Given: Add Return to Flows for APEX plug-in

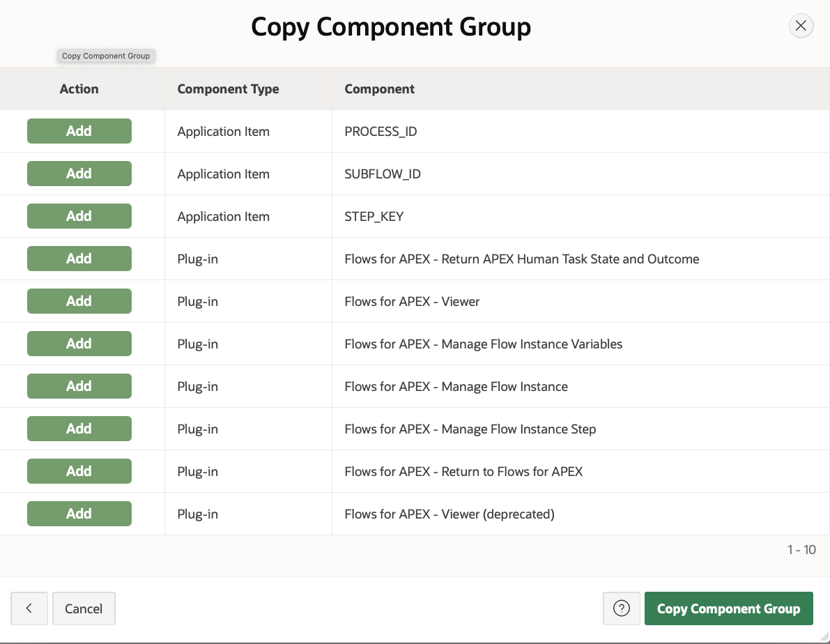Looking at the screenshot, I should (x=79, y=471).
